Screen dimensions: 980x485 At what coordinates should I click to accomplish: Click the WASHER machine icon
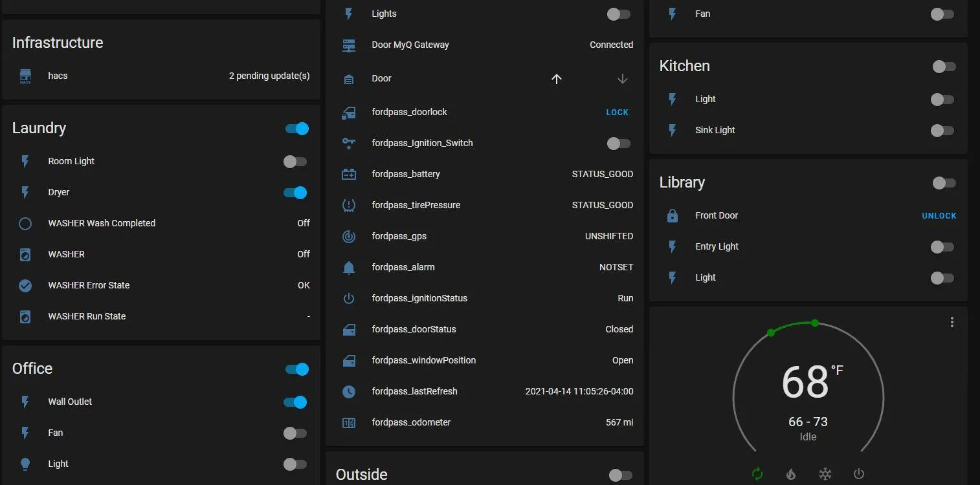tap(25, 254)
